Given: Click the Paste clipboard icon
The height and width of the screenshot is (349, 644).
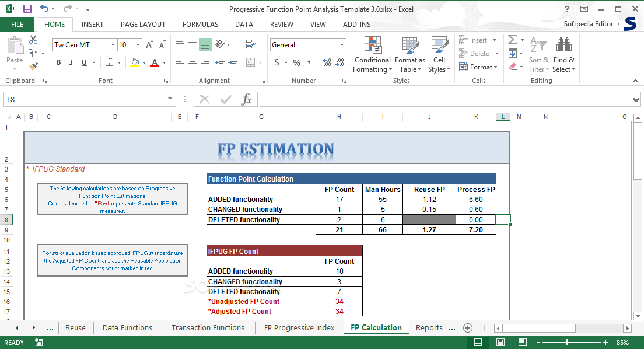Looking at the screenshot, I should pyautogui.click(x=15, y=45).
